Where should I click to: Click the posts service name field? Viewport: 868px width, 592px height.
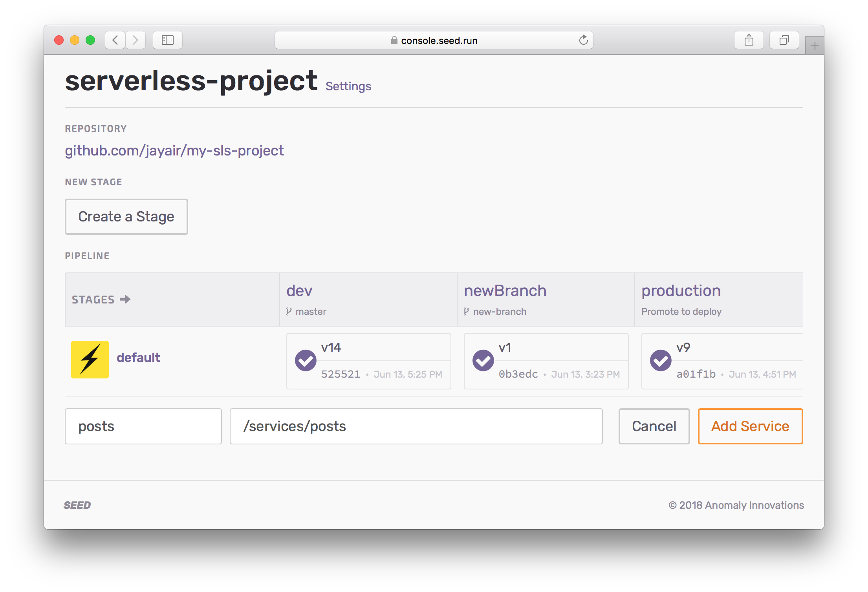pos(143,426)
